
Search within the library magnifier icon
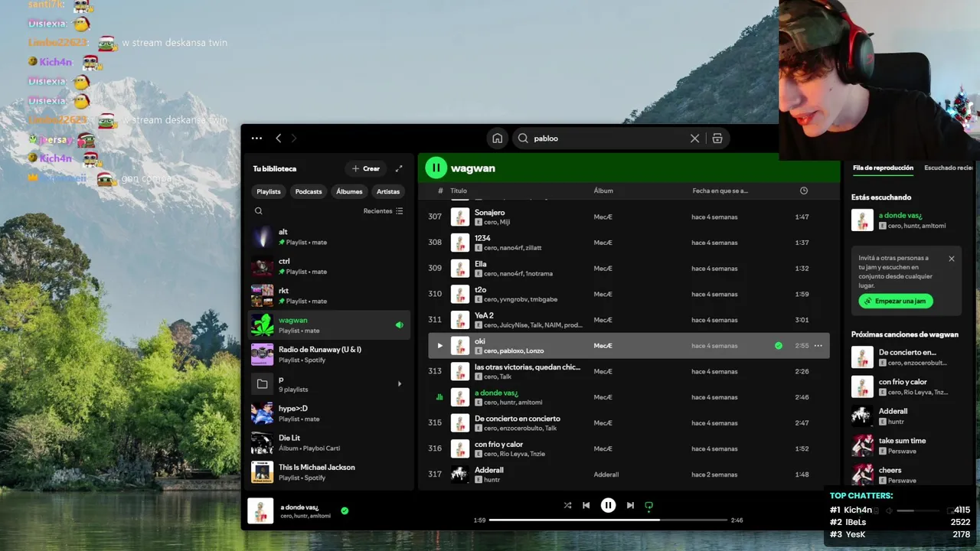point(259,211)
